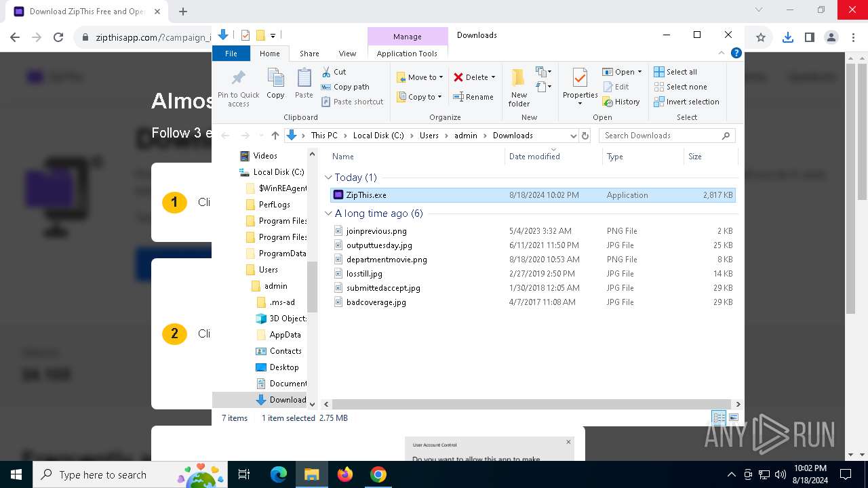
Task: Refresh the Downloads folder view
Action: click(585, 136)
